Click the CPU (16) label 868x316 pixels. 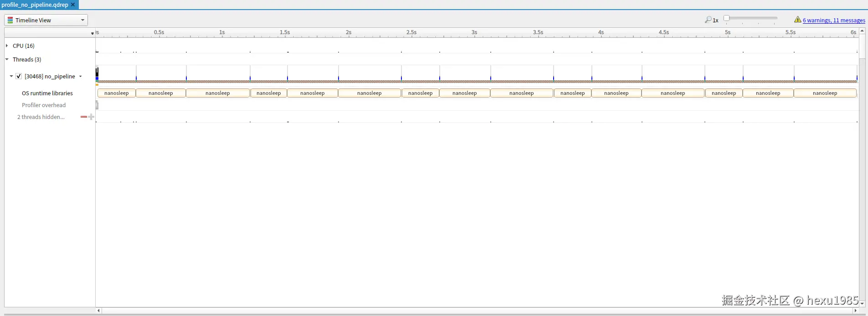[x=24, y=46]
